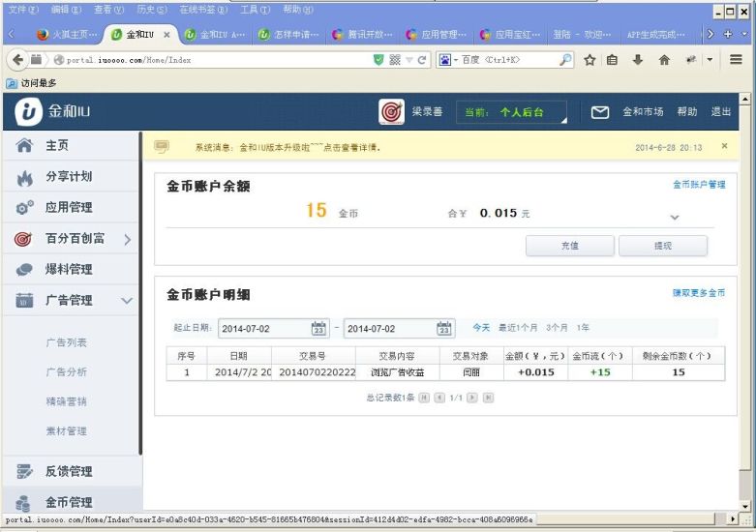Open the 金币账户管理 link

(698, 184)
